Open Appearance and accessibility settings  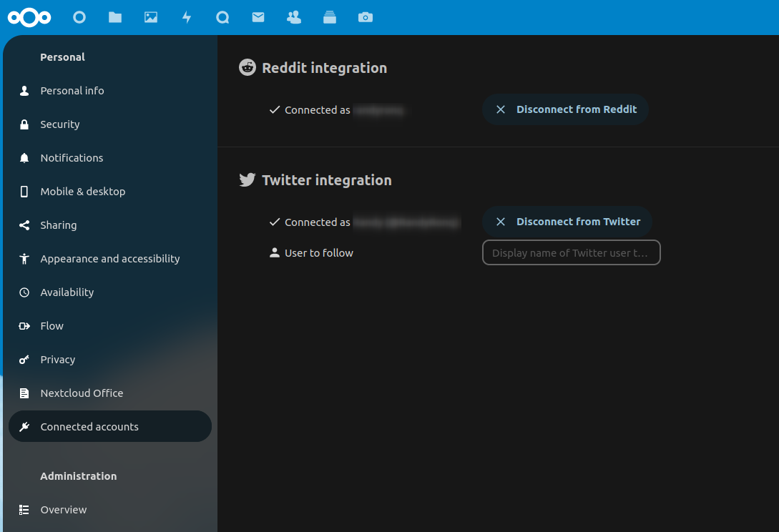pyautogui.click(x=110, y=258)
